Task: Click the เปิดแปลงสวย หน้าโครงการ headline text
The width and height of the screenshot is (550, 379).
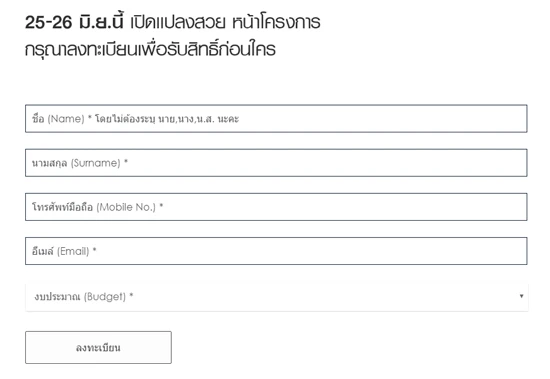Action: coord(225,22)
